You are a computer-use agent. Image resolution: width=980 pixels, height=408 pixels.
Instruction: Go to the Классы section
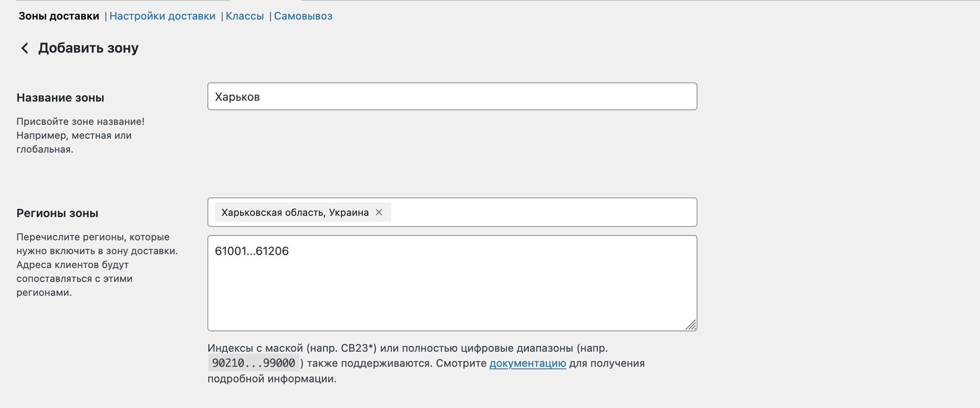tap(245, 16)
